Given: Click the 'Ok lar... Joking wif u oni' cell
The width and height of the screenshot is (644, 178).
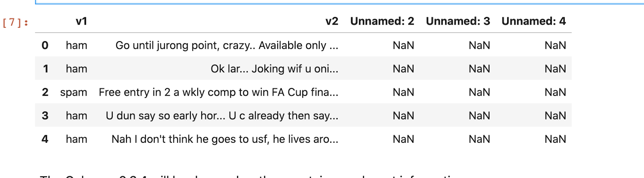Looking at the screenshot, I should coord(275,69).
